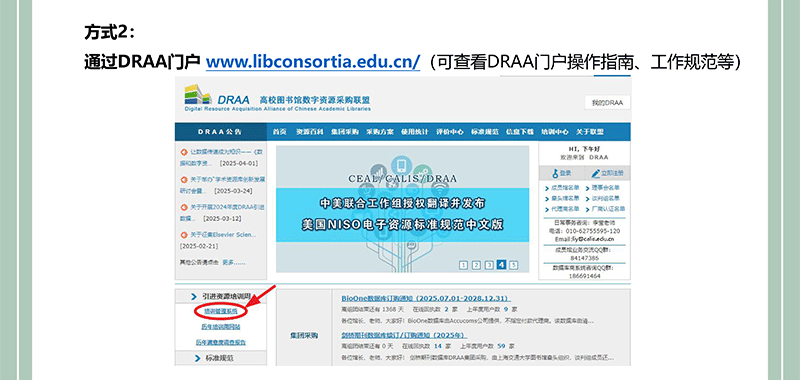Viewport: 800px width, 380px height.
Task: Click the DRAA公告 panel header
Action: (x=220, y=132)
